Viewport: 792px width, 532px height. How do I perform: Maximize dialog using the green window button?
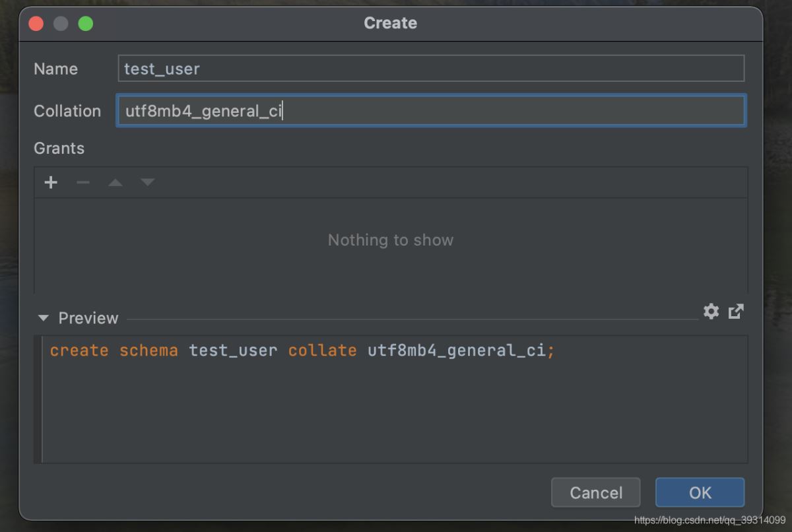[x=86, y=24]
